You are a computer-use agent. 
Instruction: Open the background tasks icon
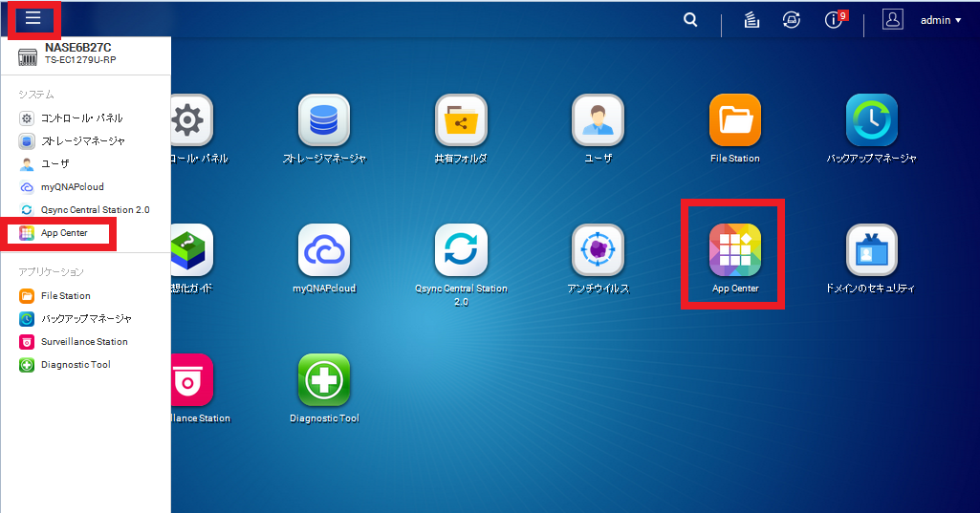(751, 20)
